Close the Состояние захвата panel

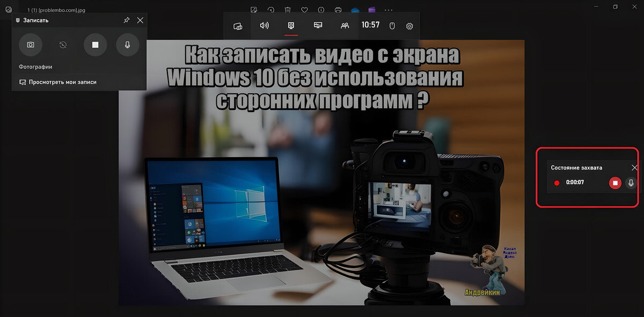tap(635, 167)
